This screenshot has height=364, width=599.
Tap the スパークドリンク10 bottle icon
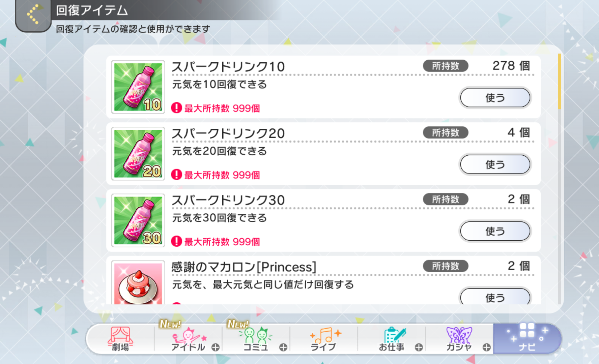click(x=138, y=87)
